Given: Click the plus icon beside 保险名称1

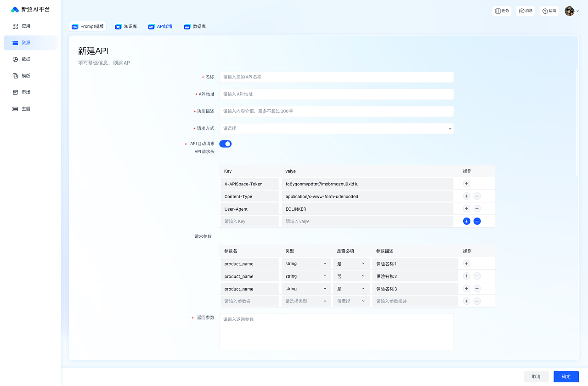Looking at the screenshot, I should (466, 263).
